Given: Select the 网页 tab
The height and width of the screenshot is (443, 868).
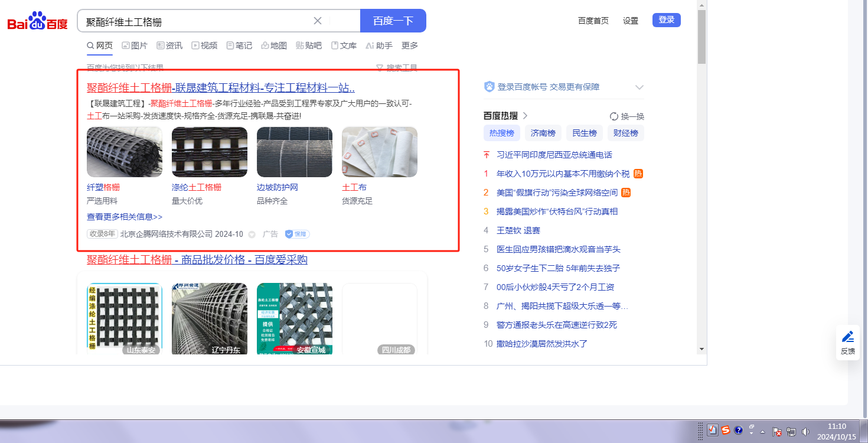Looking at the screenshot, I should pyautogui.click(x=100, y=45).
